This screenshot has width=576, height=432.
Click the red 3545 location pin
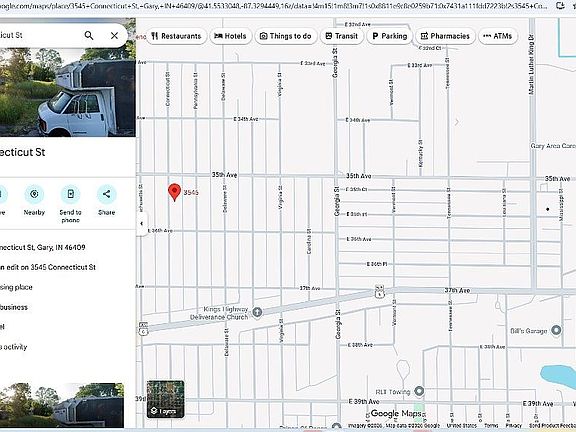tap(174, 192)
